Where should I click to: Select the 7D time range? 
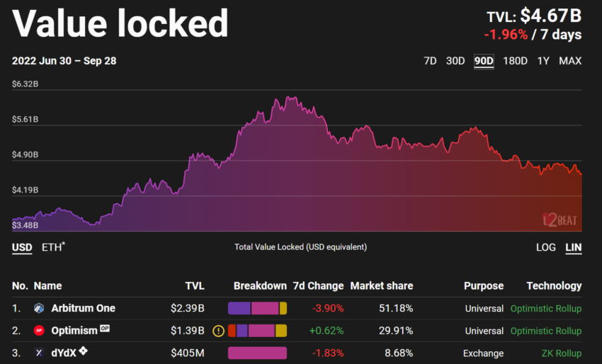(x=430, y=61)
